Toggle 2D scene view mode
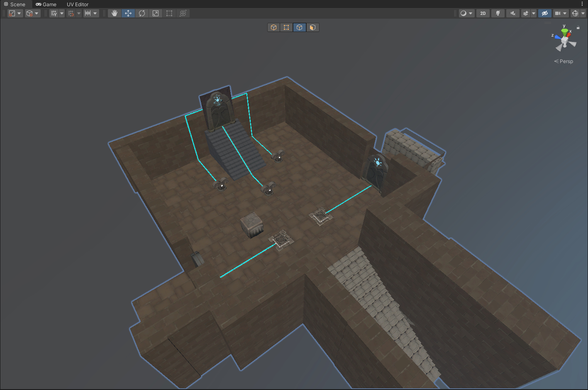 pos(483,13)
